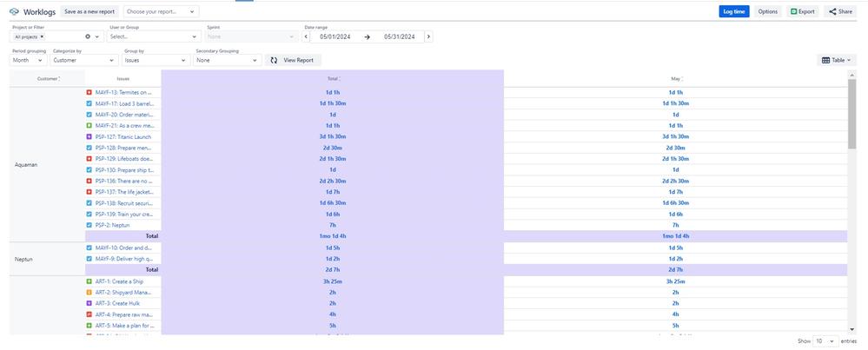
Task: Click the vertical table scrollbar
Action: coord(852,114)
